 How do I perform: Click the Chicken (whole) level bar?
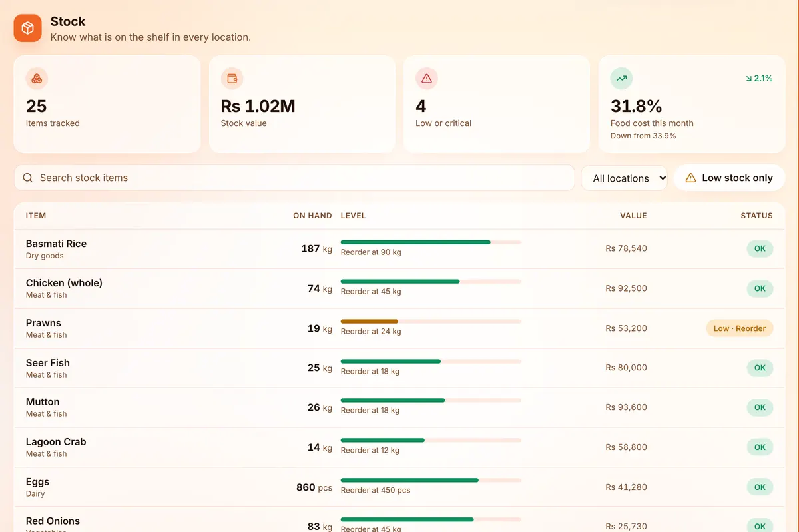click(431, 282)
